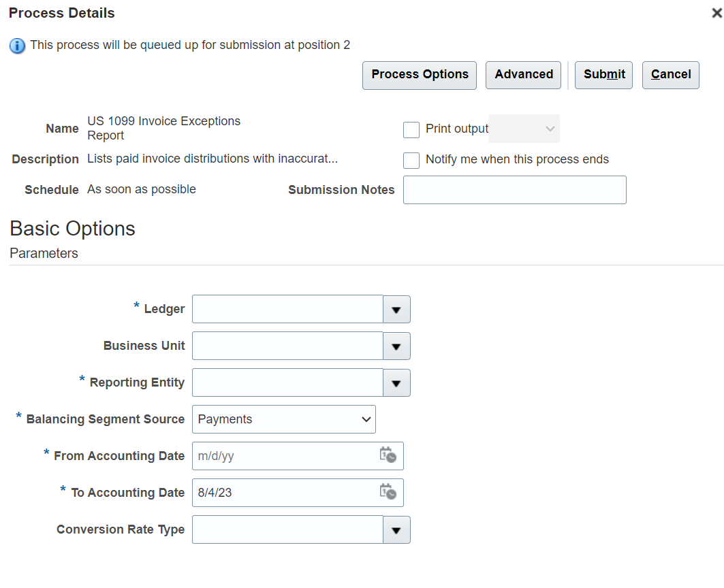Click the Submission Notes text field
Screen dimensions: 724x588
[x=514, y=190]
